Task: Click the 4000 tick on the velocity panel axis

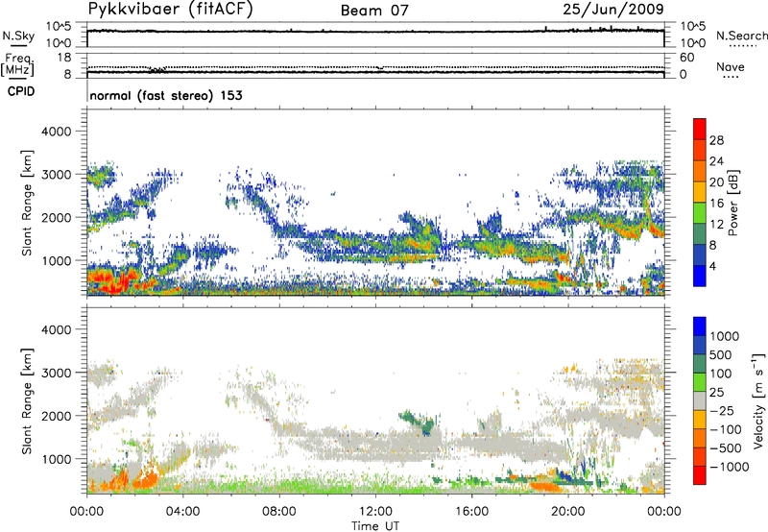Action: point(56,329)
